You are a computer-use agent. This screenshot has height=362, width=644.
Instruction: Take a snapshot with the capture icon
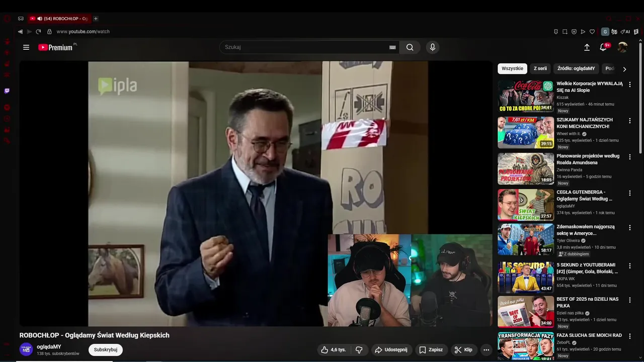(x=565, y=32)
